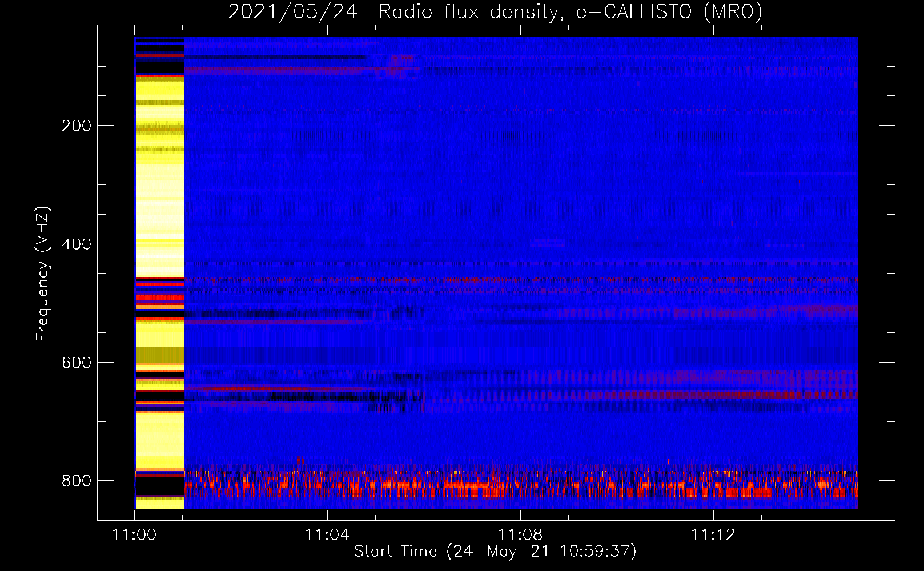Select the "600" frequency tick label
The height and width of the screenshot is (571, 924).
click(x=77, y=363)
